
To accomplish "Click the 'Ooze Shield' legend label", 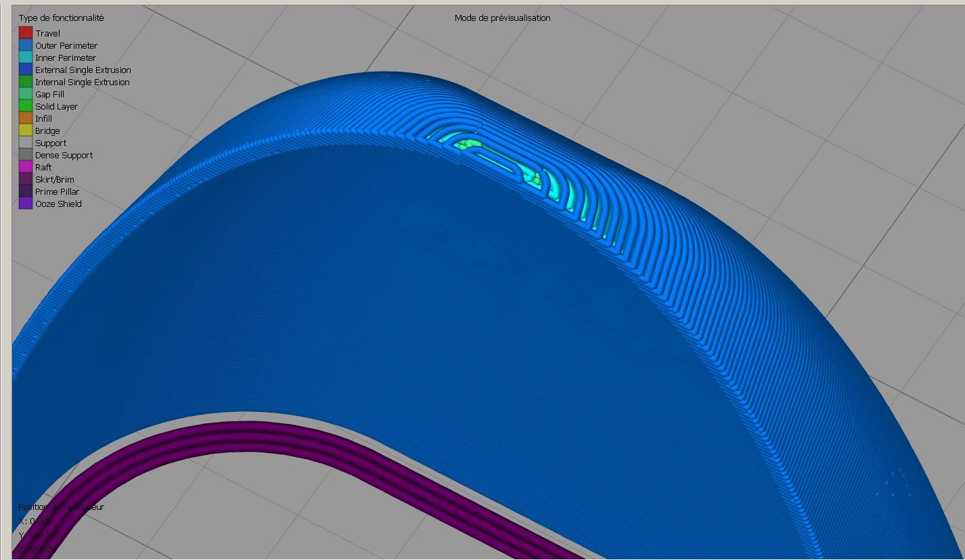I will (58, 204).
